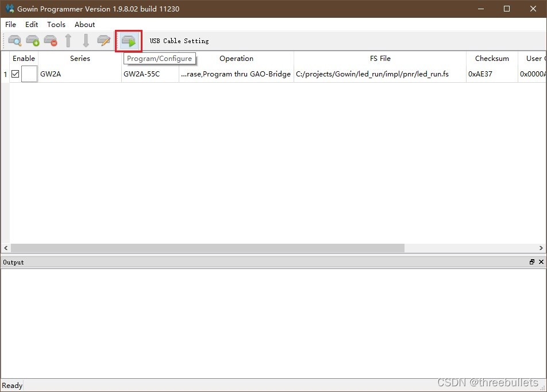The width and height of the screenshot is (547, 392).
Task: Click the Series column header
Action: [x=80, y=58]
